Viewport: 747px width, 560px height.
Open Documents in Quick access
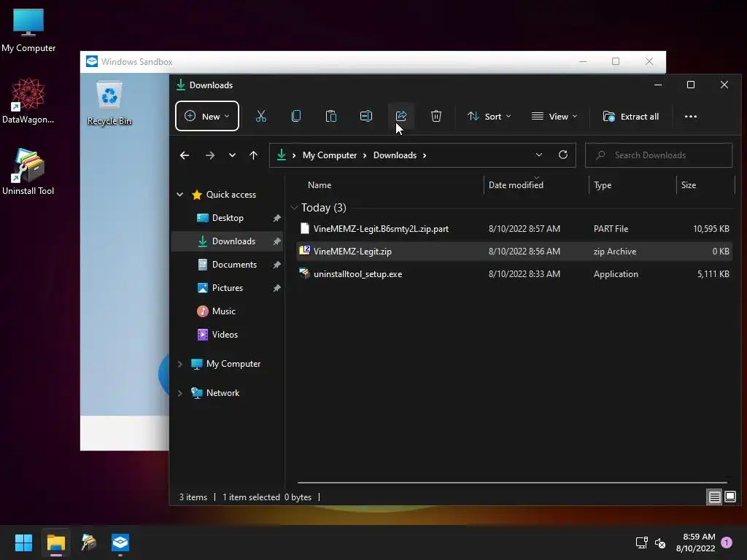coord(234,265)
